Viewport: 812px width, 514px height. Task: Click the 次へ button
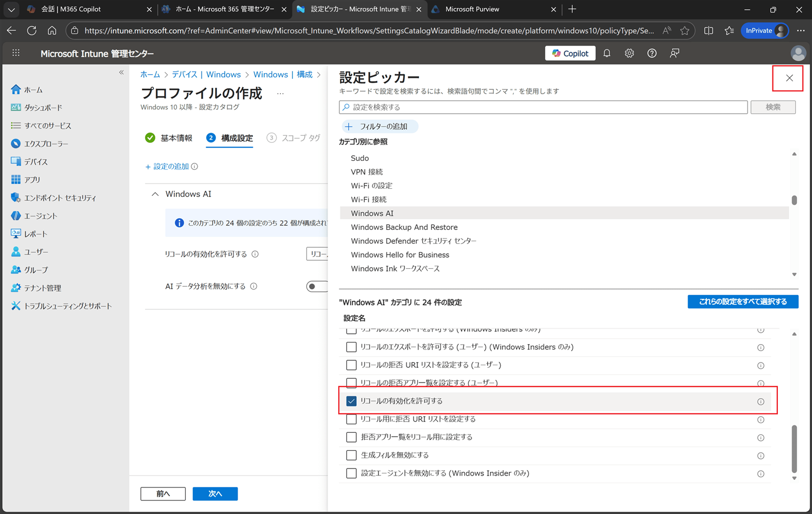point(215,493)
